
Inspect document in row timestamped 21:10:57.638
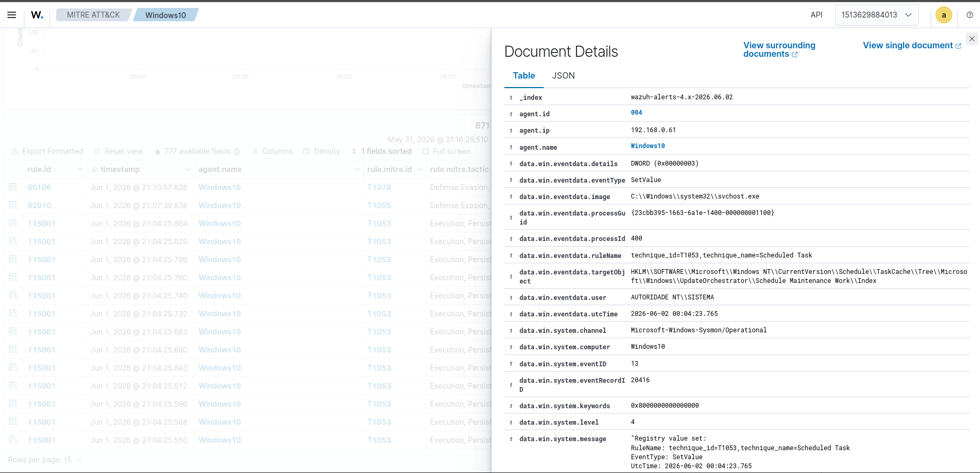(x=13, y=187)
